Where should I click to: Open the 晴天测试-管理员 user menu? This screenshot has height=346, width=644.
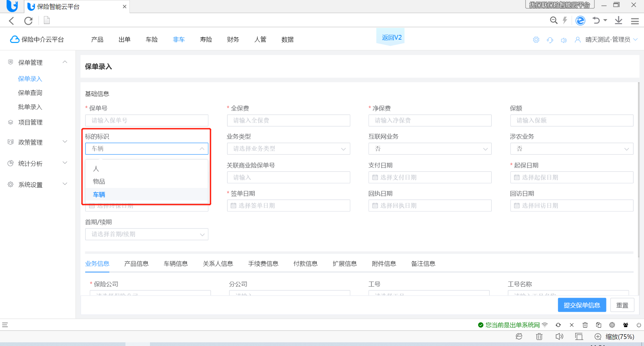point(611,40)
